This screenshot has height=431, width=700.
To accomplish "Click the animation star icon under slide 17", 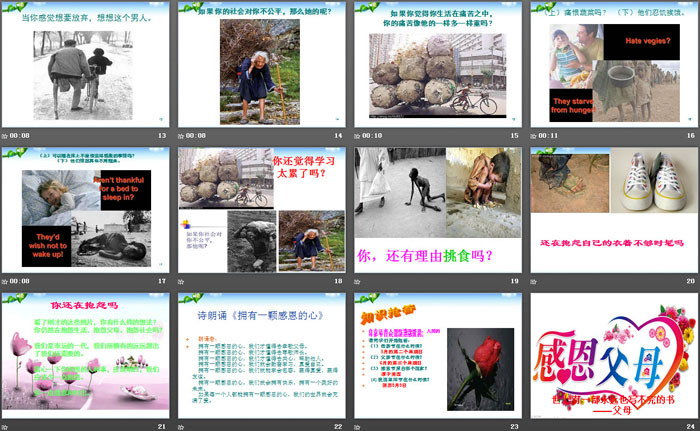I will pyautogui.click(x=4, y=281).
